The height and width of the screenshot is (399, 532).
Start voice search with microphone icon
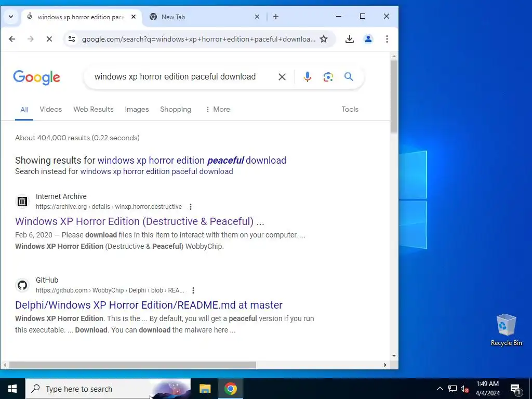click(308, 77)
